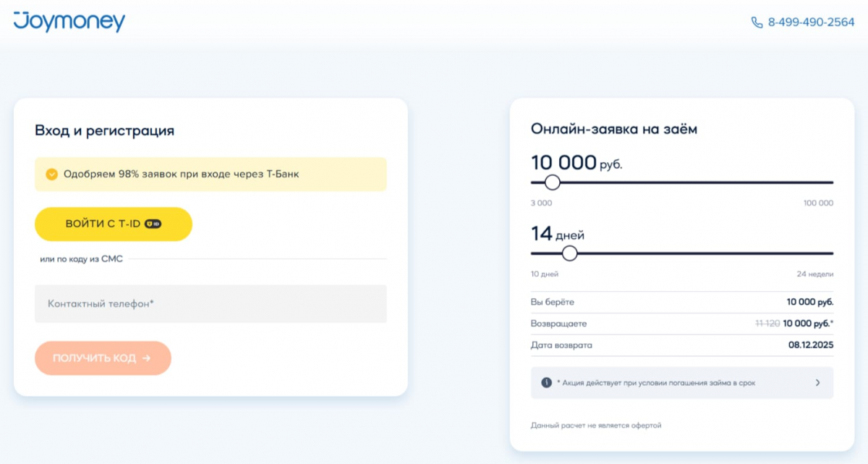Click the yellow checkmark icon in approval banner
The height and width of the screenshot is (464, 868).
tap(51, 174)
